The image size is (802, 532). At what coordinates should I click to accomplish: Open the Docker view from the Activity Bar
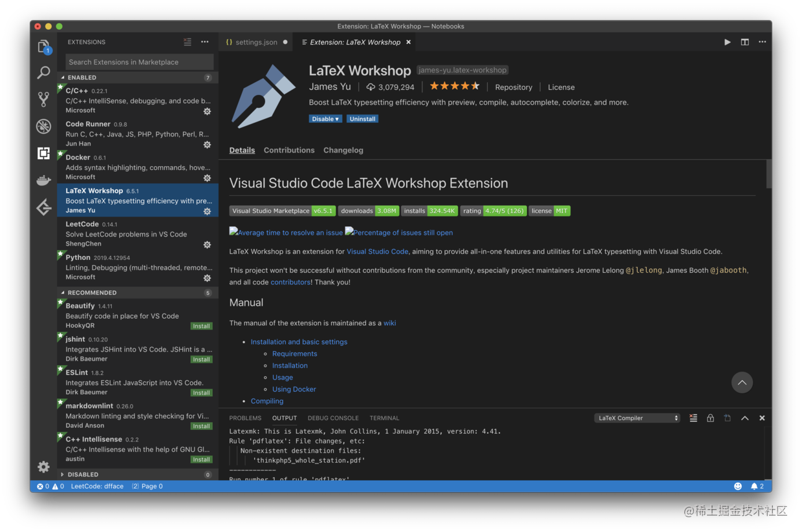pos(43,180)
